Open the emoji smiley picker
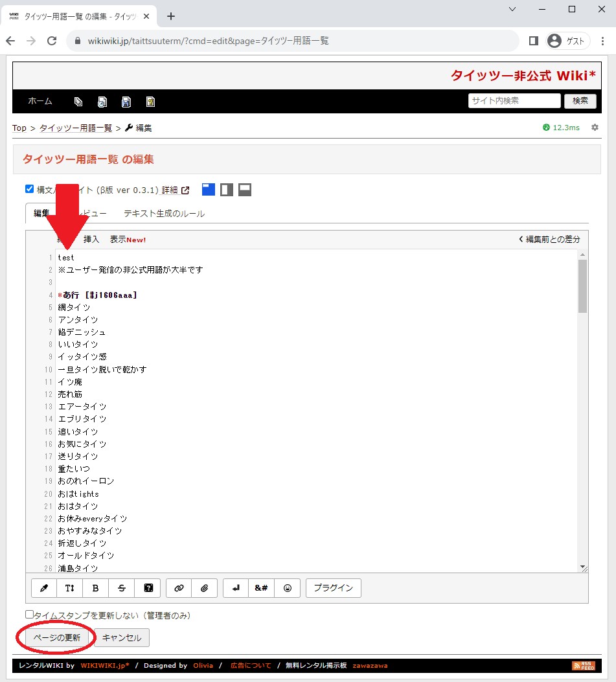The height and width of the screenshot is (682, 616). click(x=288, y=588)
